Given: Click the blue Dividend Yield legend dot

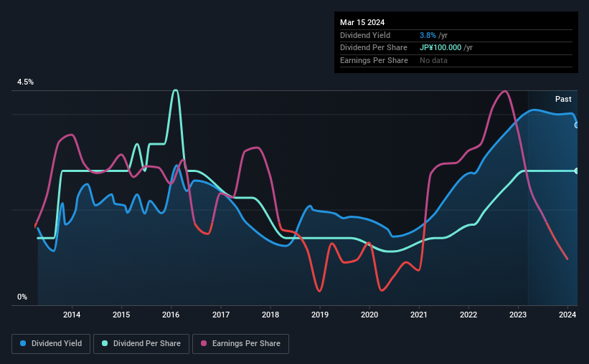Looking at the screenshot, I should click(23, 343).
